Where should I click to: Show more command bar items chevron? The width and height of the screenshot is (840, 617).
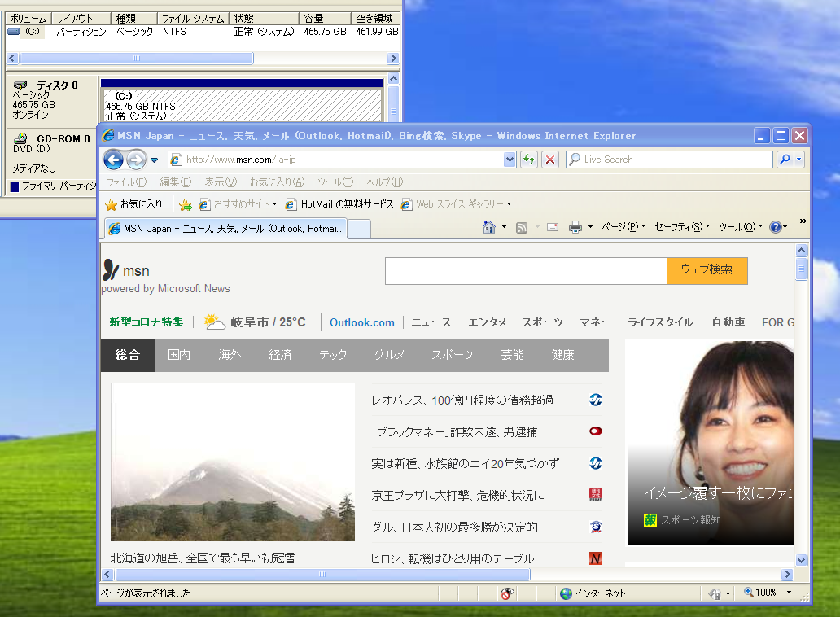[803, 221]
